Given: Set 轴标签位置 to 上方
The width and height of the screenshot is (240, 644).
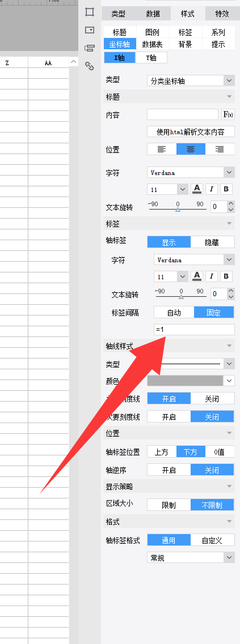Looking at the screenshot, I should coord(162,452).
